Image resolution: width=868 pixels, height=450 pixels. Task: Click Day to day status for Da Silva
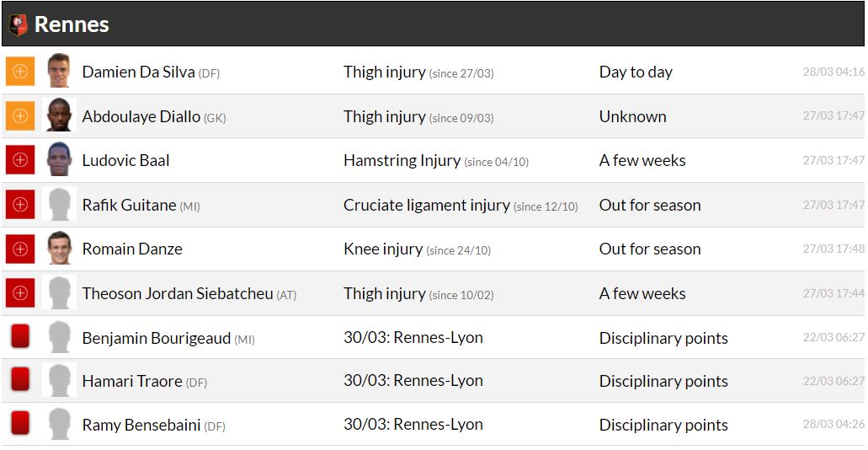click(x=636, y=72)
